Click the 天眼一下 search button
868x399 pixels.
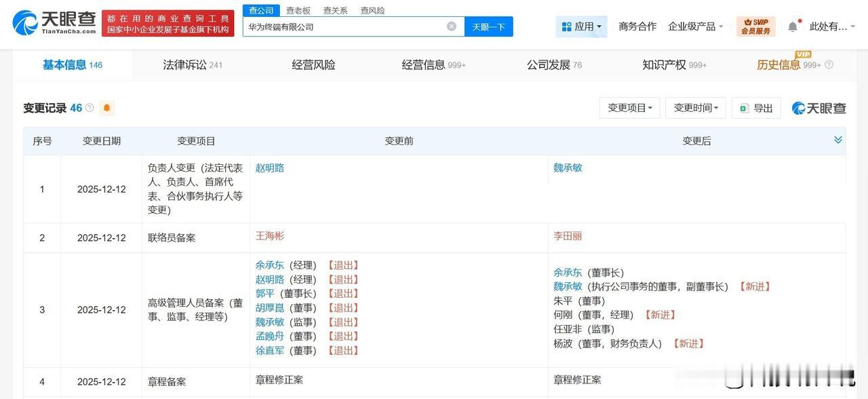tap(488, 26)
